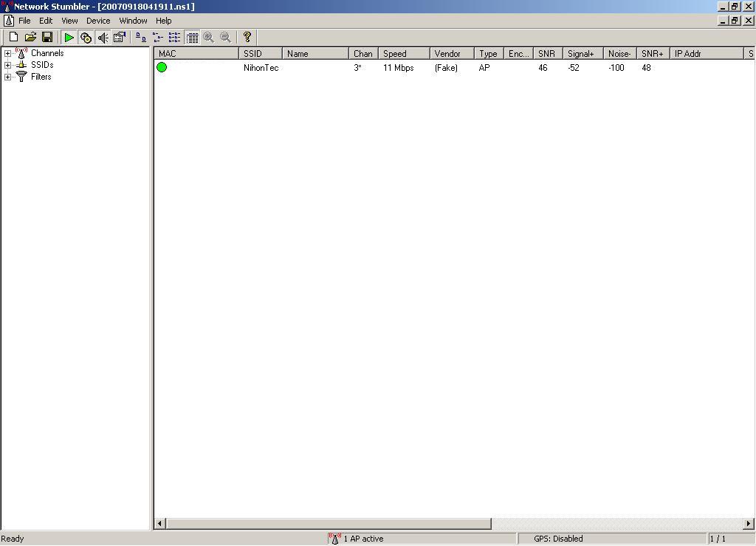This screenshot has height=546, width=756.
Task: Save the capture with the floppy disk icon
Action: coord(47,37)
